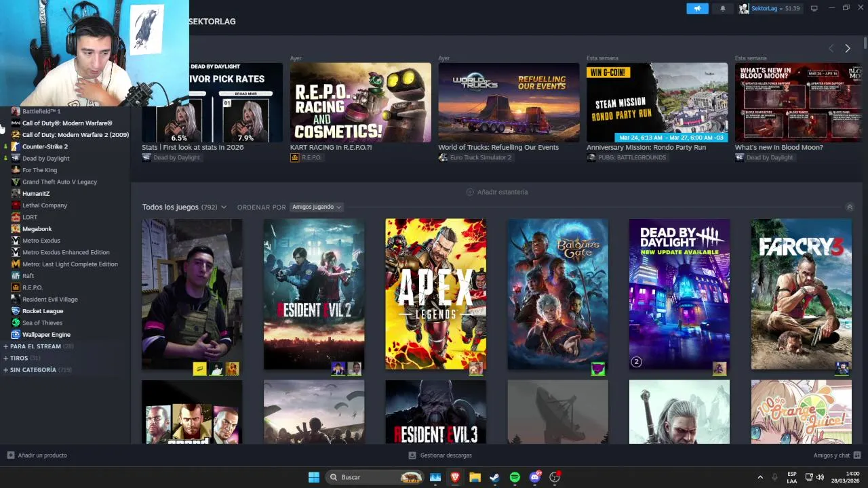Viewport: 868px width, 488px height.
Task: Open the volume control in system tray
Action: tap(820, 477)
